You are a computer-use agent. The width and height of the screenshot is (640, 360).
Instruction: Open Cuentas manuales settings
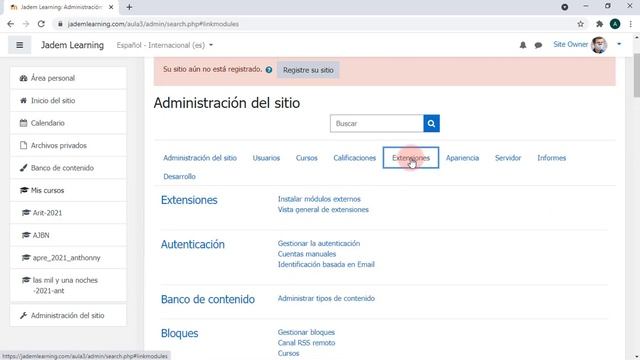[x=307, y=254]
